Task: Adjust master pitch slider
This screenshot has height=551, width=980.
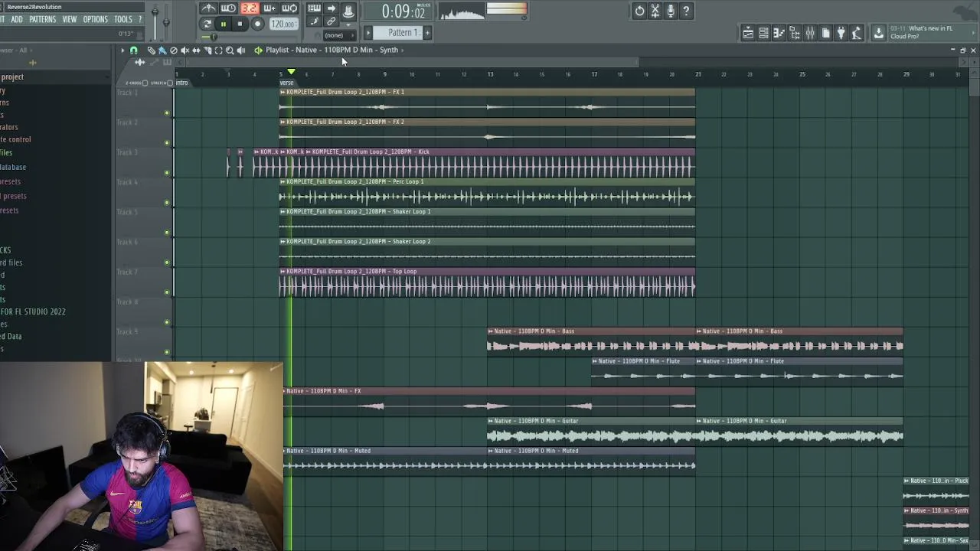Action: pyautogui.click(x=166, y=22)
